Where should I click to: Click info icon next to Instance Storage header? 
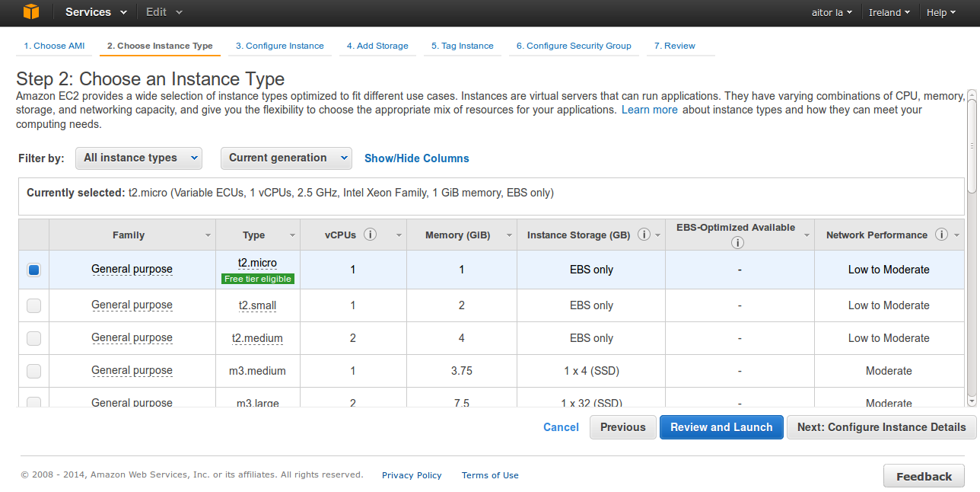pyautogui.click(x=644, y=235)
